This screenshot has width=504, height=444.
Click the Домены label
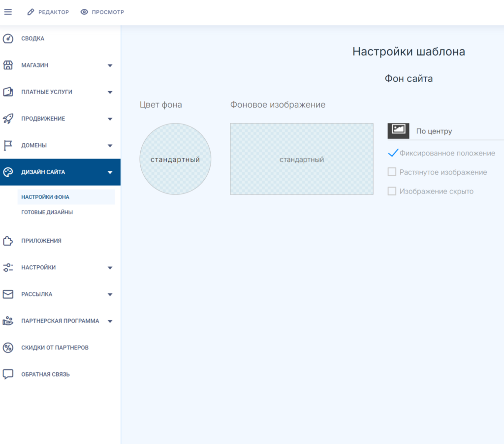34,145
